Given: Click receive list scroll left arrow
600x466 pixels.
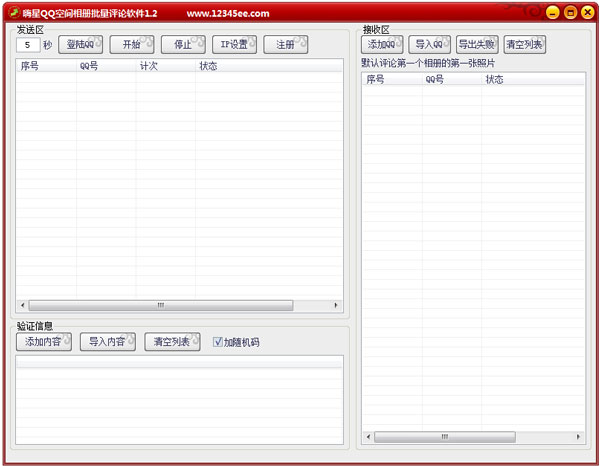Looking at the screenshot, I should (x=368, y=437).
